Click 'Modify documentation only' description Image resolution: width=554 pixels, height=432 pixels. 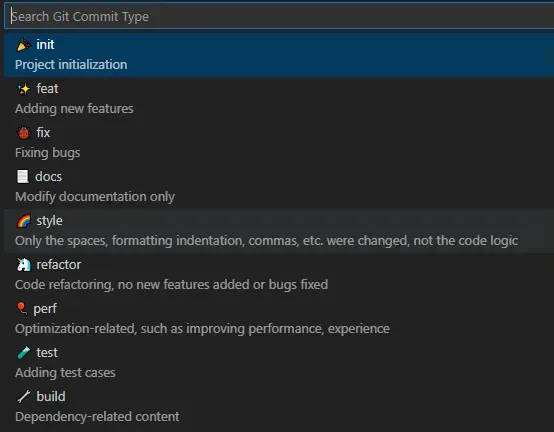point(95,197)
